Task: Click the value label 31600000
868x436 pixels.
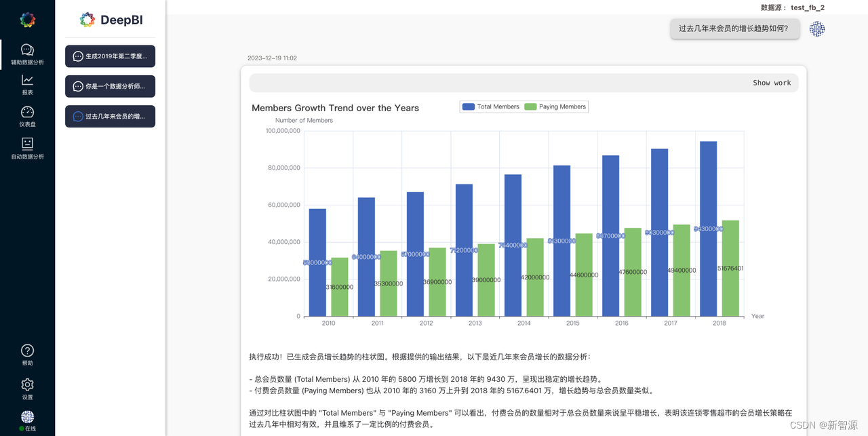Action: [339, 288]
